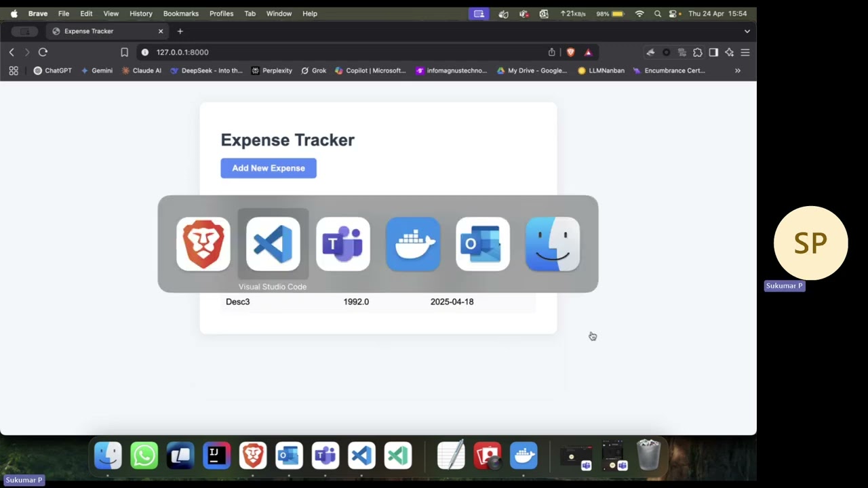Open the Brave hamburger main menu
Viewport: 868px width, 488px height.
pos(745,52)
